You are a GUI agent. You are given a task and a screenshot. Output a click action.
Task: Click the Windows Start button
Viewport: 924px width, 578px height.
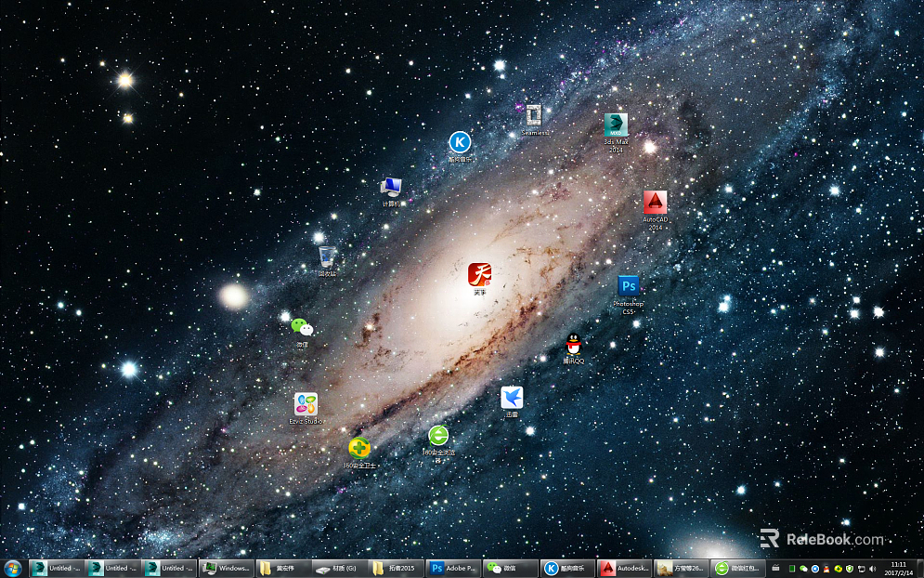(x=12, y=568)
